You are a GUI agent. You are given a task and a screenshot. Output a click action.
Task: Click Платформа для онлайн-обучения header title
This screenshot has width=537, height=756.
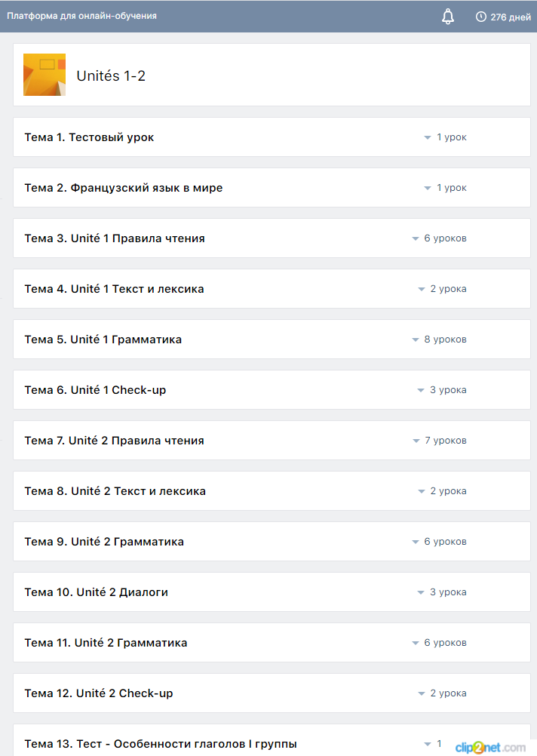(x=82, y=16)
